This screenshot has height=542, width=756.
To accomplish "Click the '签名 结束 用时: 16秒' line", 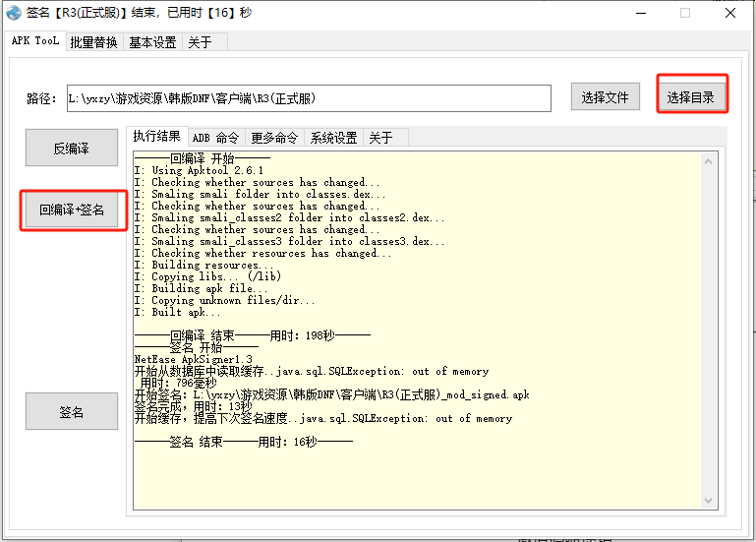I will (x=244, y=442).
